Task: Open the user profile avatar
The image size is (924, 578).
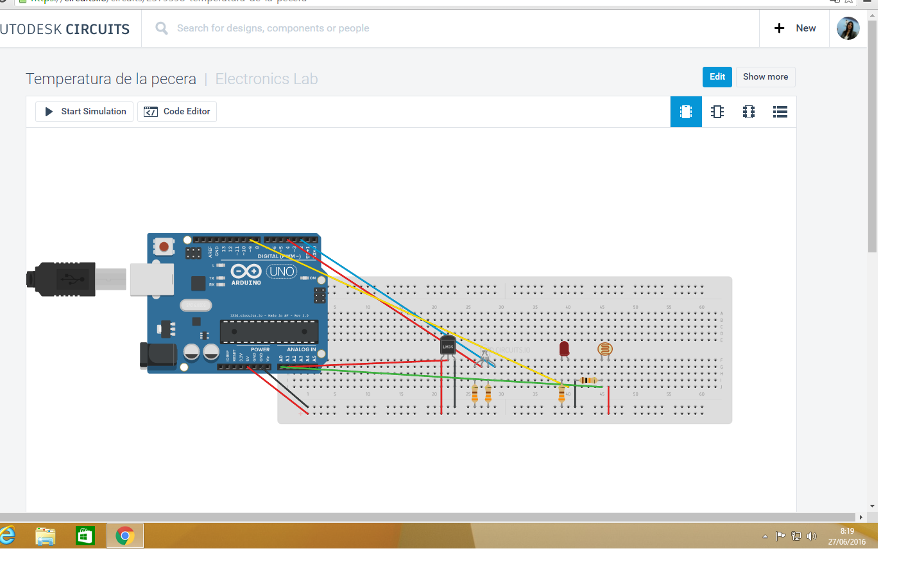Action: point(848,28)
